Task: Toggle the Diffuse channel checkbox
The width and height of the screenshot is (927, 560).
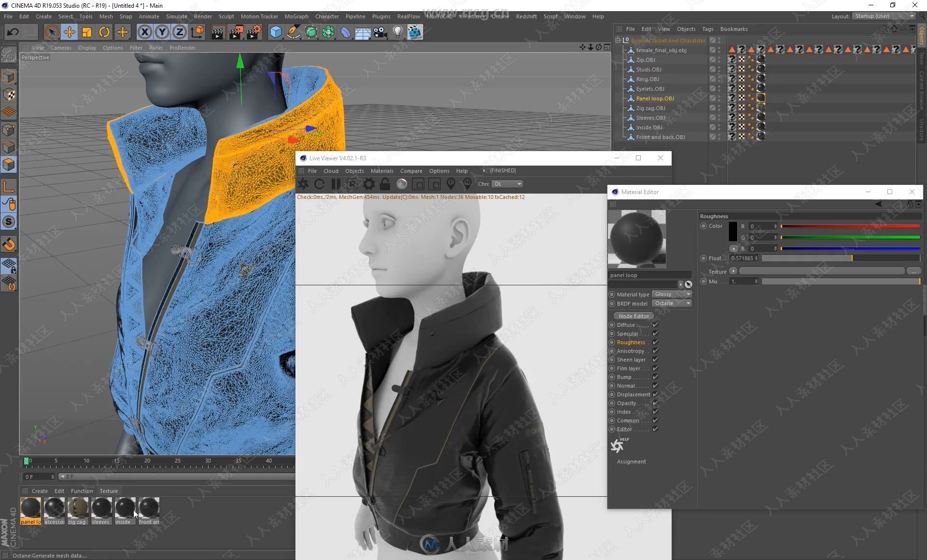Action: [x=655, y=325]
